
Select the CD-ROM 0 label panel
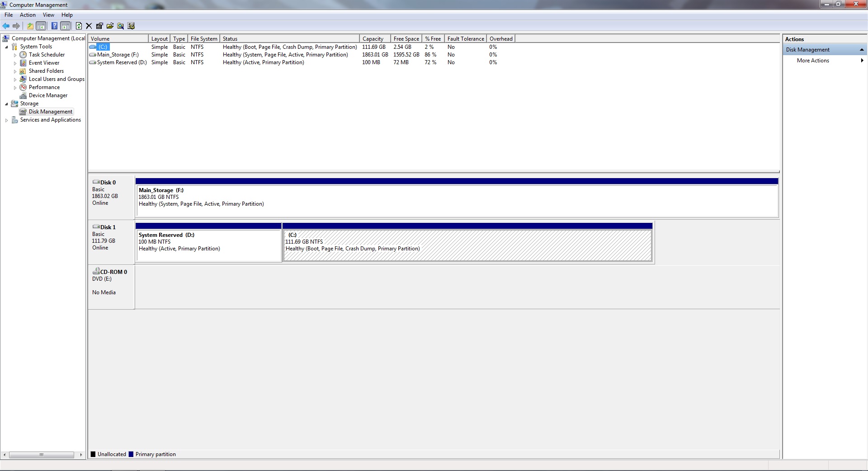pyautogui.click(x=111, y=287)
